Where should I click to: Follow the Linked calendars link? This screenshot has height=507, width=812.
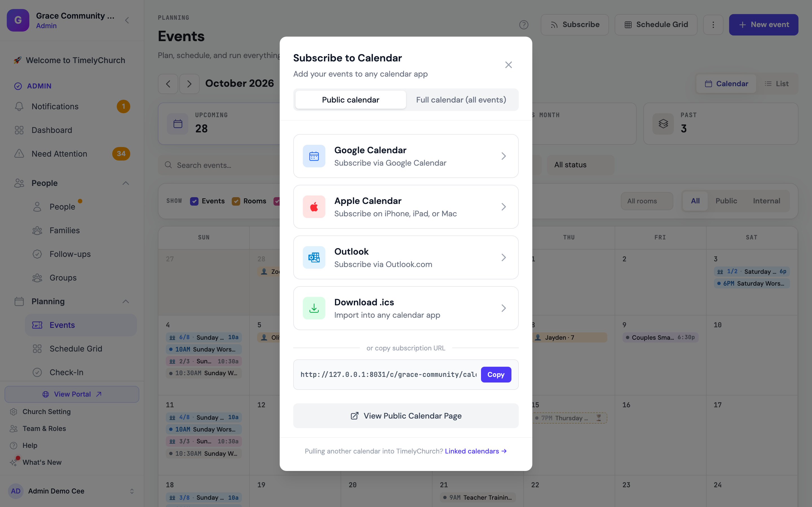(x=475, y=451)
